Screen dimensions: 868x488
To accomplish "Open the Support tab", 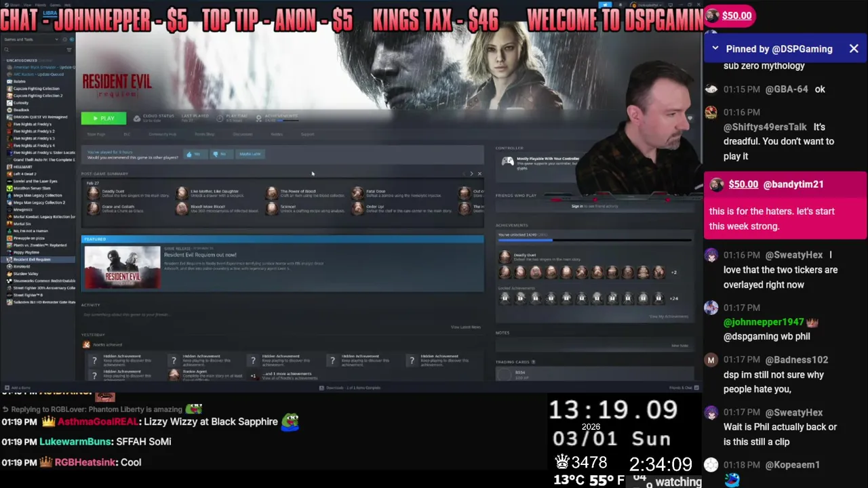I will 307,134.
